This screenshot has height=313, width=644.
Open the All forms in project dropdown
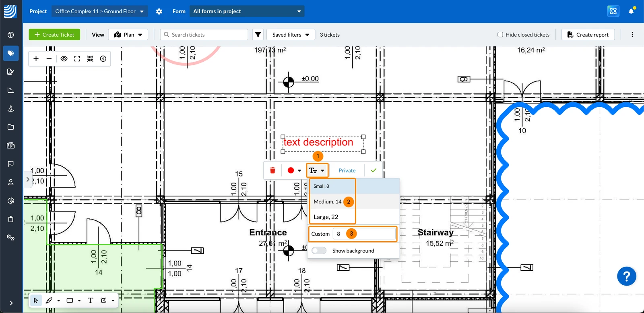click(x=247, y=11)
